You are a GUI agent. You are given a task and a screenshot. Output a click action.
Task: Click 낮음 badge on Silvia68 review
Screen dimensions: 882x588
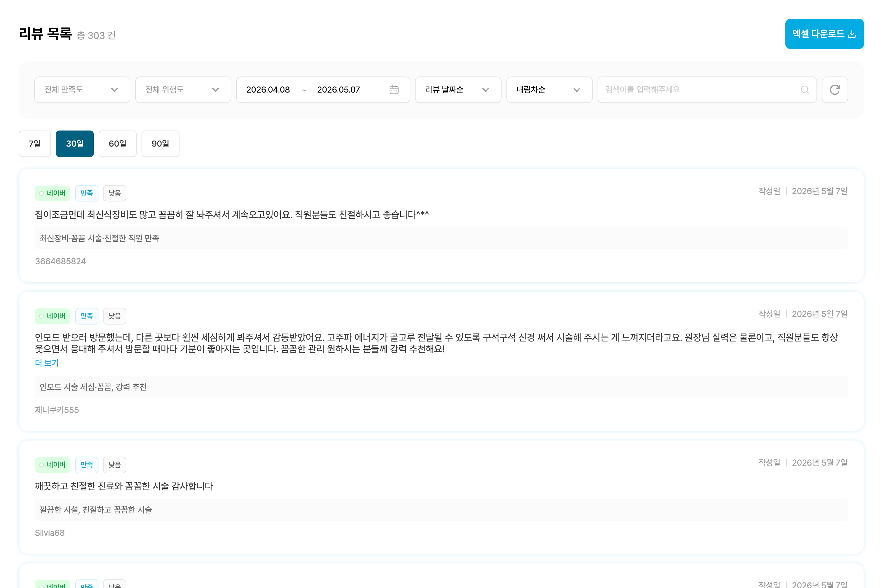pyautogui.click(x=114, y=465)
